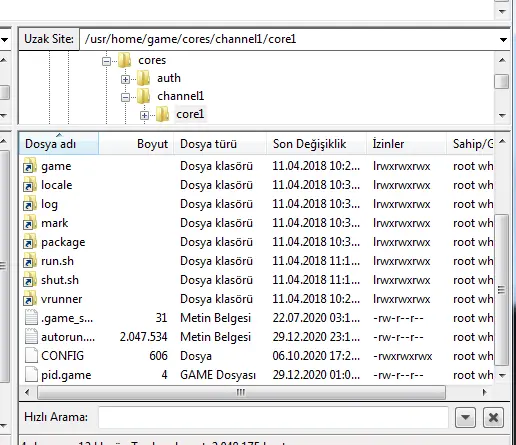Expand the auth folder tree node

point(125,79)
